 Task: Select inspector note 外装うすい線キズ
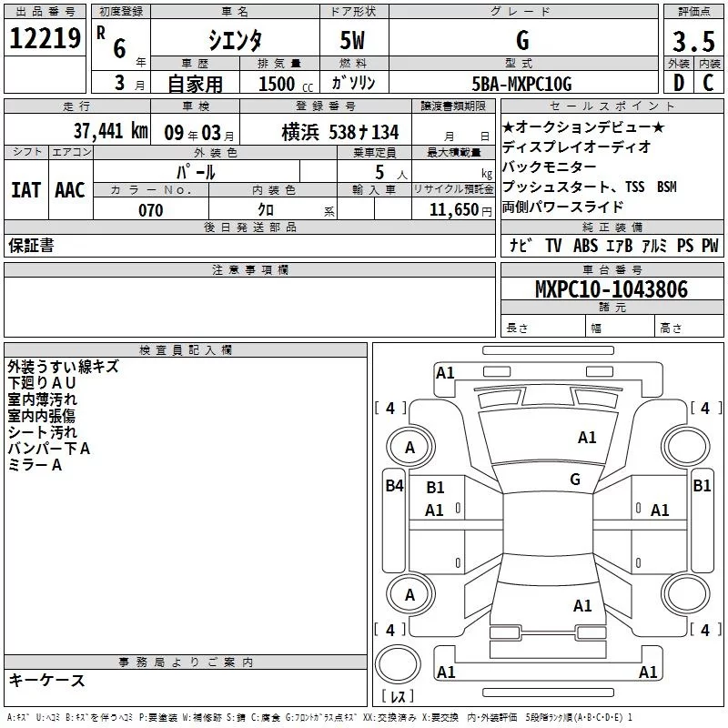pyautogui.click(x=63, y=367)
